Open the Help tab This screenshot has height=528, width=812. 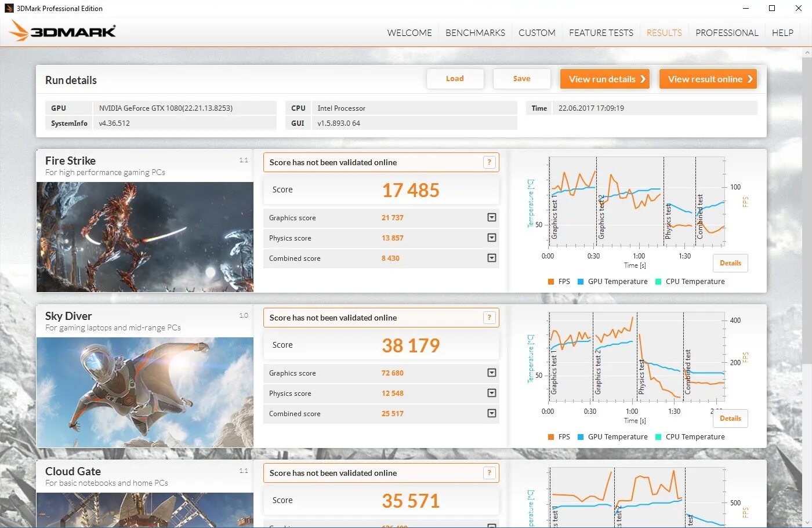[782, 33]
